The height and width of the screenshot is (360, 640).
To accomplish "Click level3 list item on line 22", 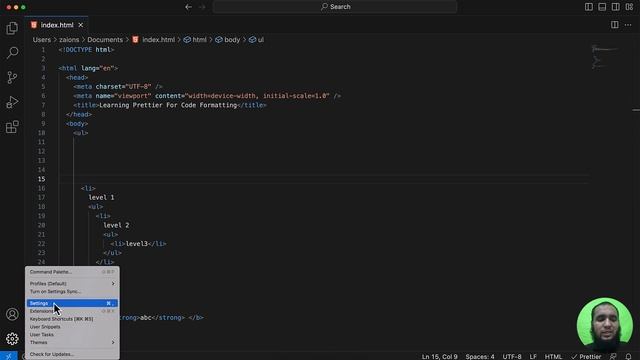I will click(x=138, y=244).
